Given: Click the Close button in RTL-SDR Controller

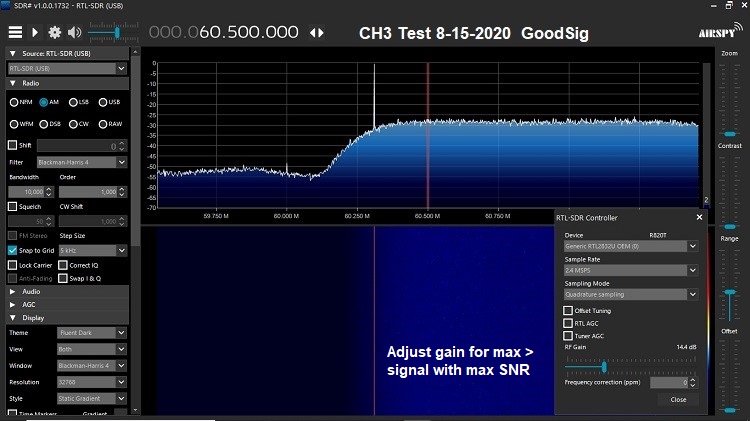Looking at the screenshot, I should pyautogui.click(x=678, y=399).
